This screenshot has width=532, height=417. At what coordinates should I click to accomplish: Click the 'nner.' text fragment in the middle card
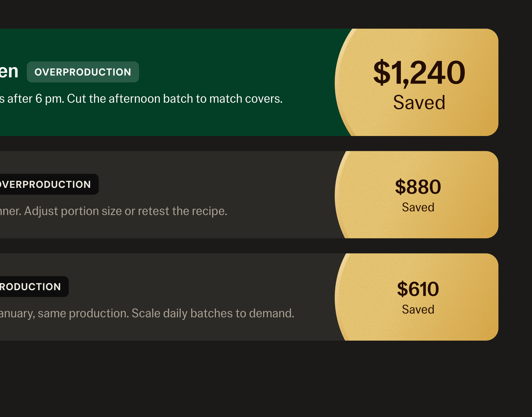11,211
